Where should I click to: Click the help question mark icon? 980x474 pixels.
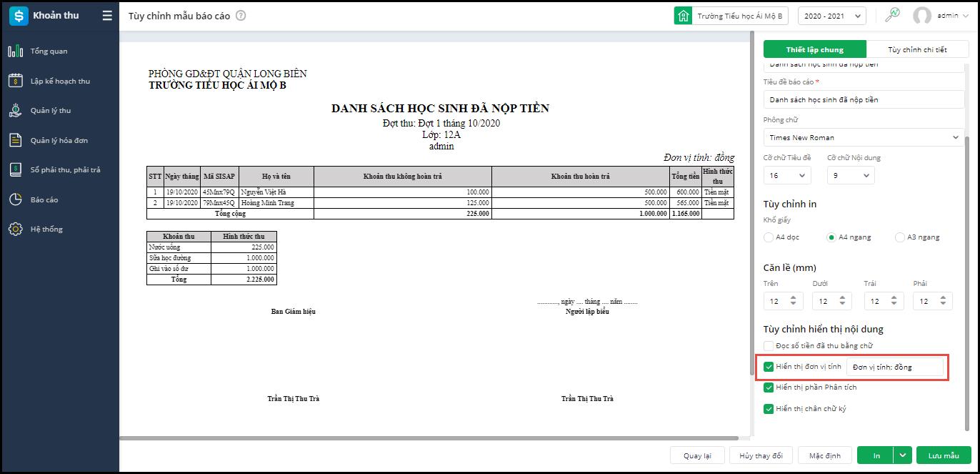(x=241, y=16)
